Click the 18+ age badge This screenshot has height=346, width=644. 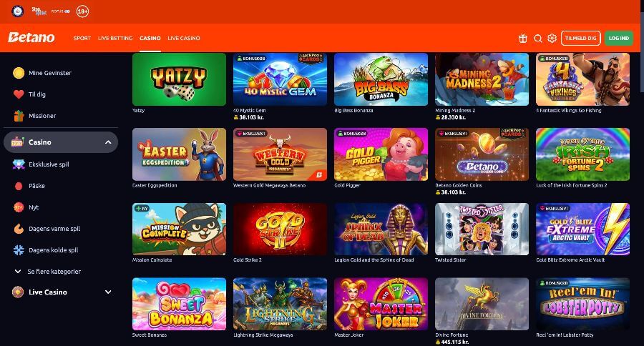[82, 11]
